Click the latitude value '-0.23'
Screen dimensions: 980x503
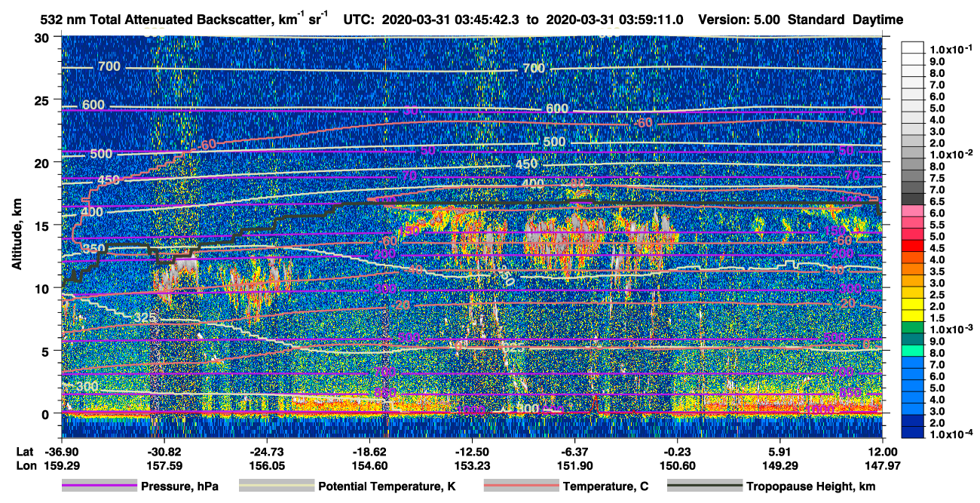click(x=678, y=451)
